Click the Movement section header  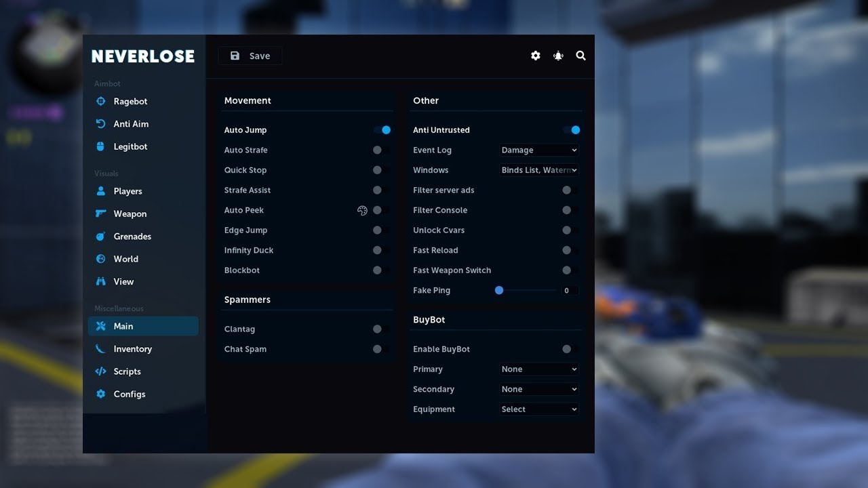[248, 100]
